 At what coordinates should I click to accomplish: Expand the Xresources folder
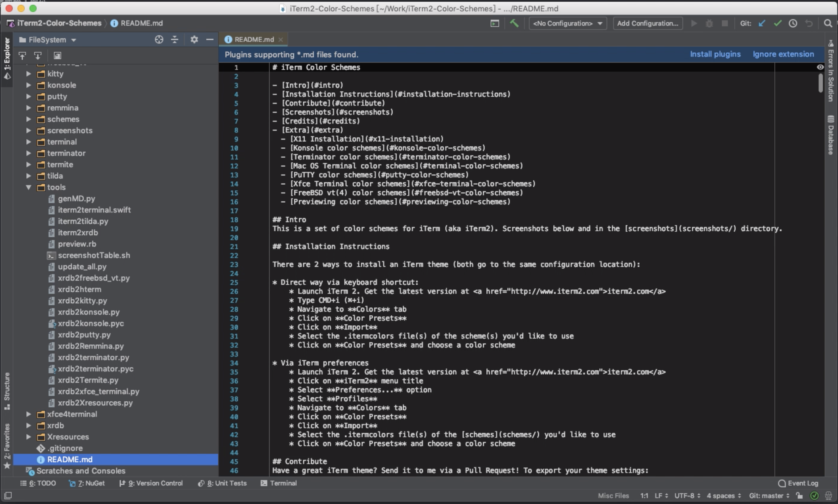click(x=29, y=437)
